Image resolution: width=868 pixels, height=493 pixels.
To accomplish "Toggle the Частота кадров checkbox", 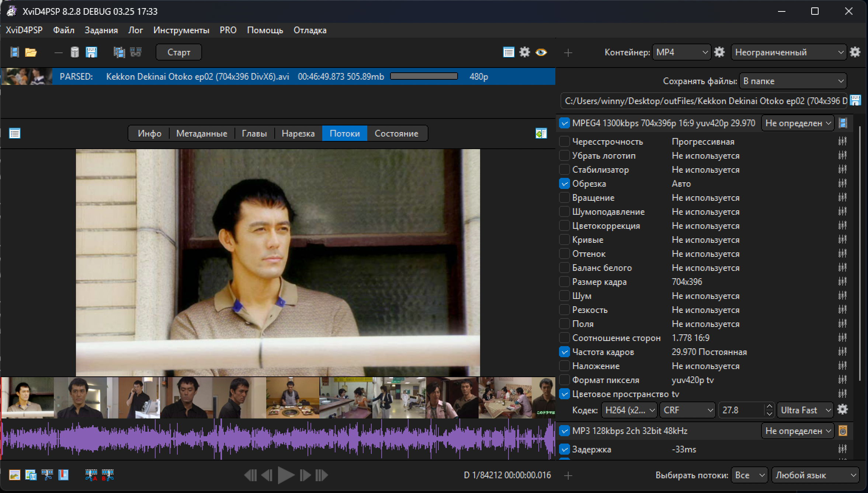I will [x=564, y=352].
